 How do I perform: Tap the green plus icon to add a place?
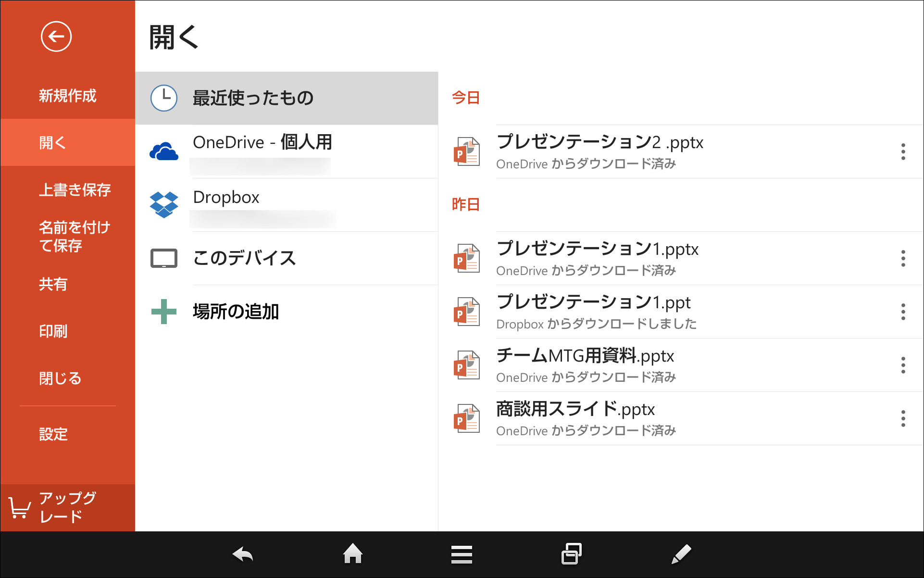(164, 312)
